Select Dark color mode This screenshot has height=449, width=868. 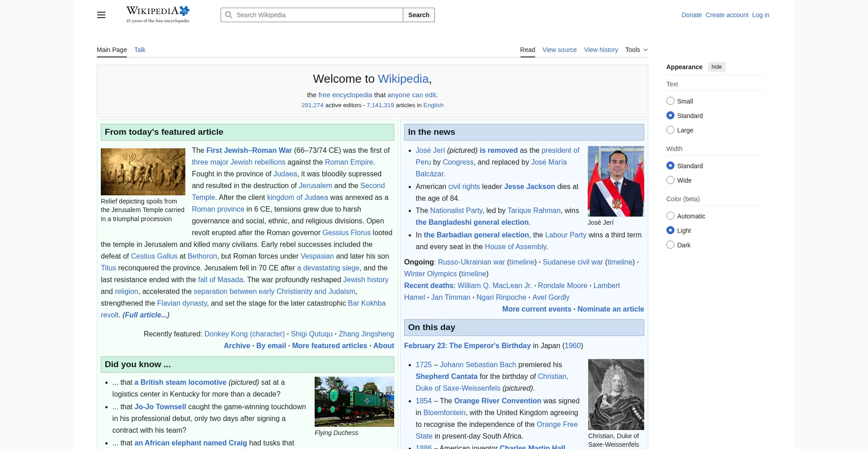tap(670, 245)
